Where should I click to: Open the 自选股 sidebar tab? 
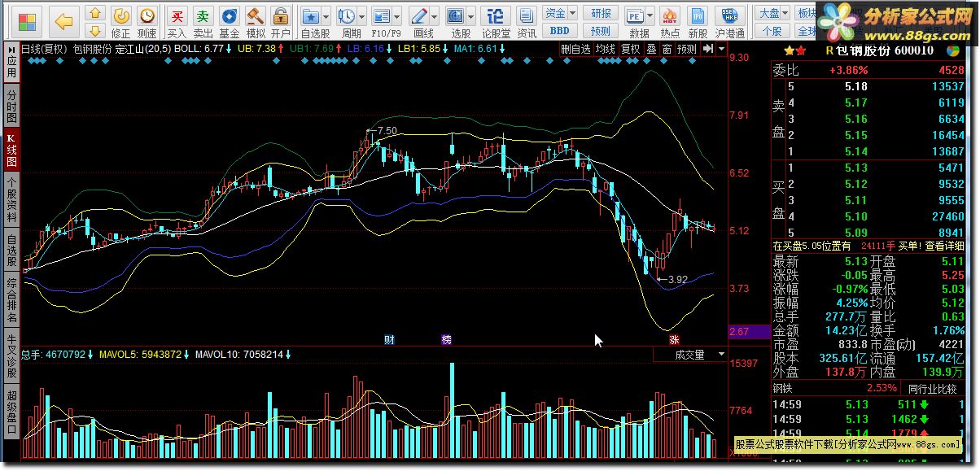click(11, 251)
